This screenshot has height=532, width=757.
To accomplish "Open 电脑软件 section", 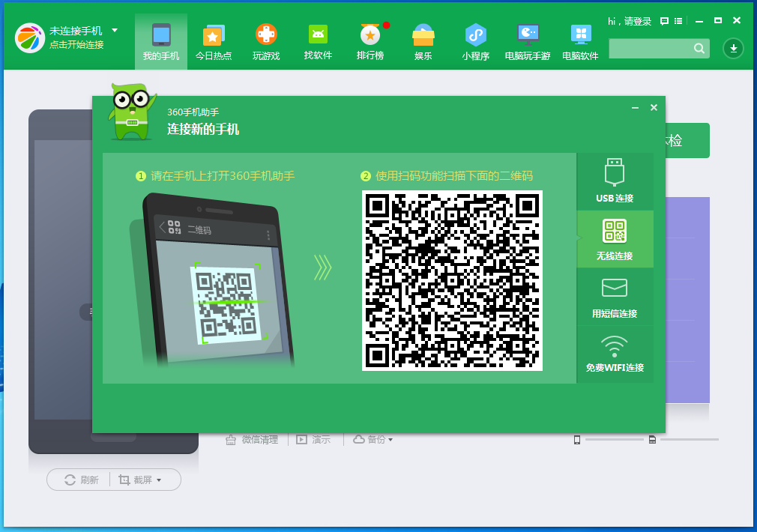I will click(580, 42).
